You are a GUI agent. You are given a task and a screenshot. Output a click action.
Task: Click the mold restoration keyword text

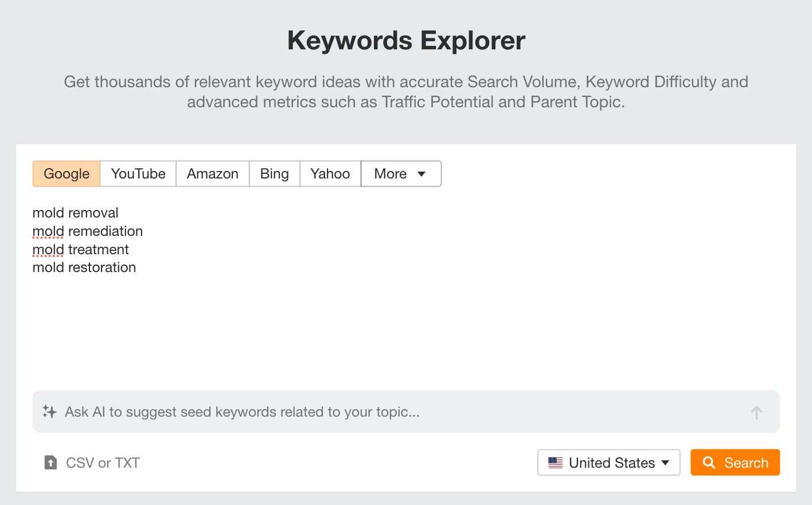coord(84,267)
